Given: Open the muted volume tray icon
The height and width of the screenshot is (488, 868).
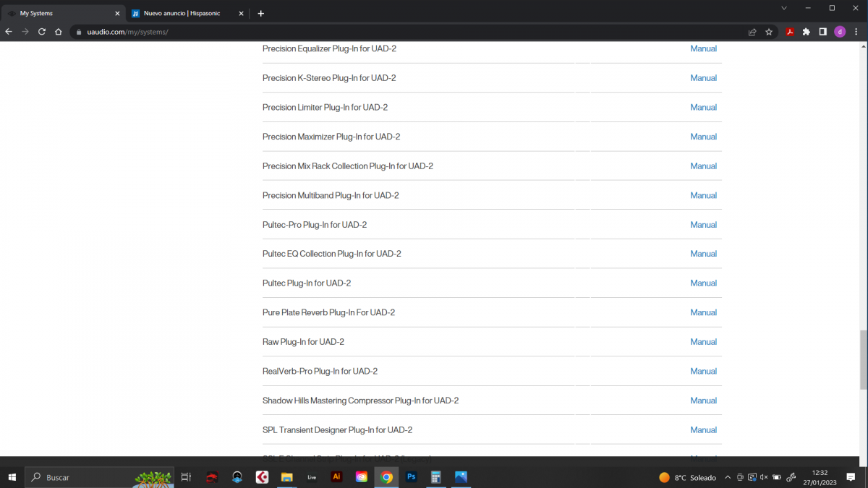Looking at the screenshot, I should pyautogui.click(x=764, y=477).
